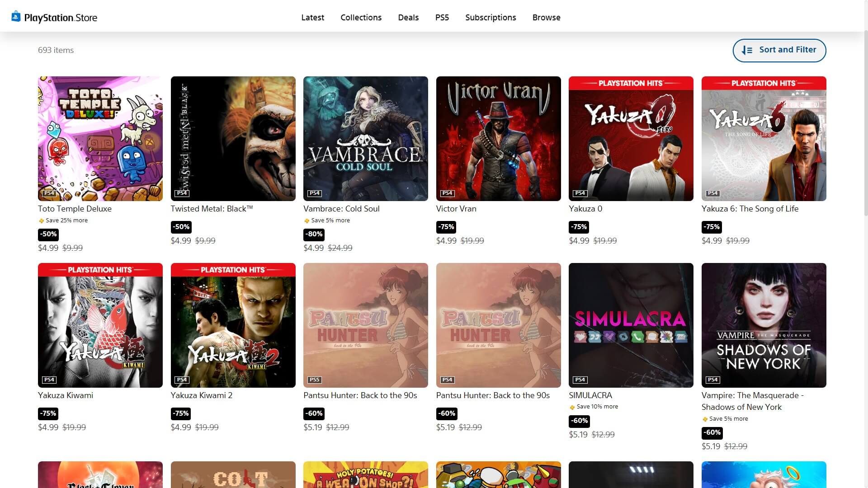Open the Collections menu item
This screenshot has height=488, width=868.
[361, 18]
